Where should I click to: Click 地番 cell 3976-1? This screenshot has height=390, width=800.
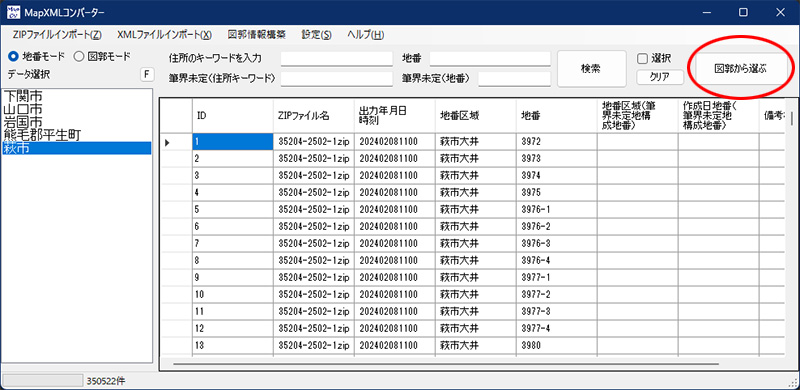(x=557, y=209)
